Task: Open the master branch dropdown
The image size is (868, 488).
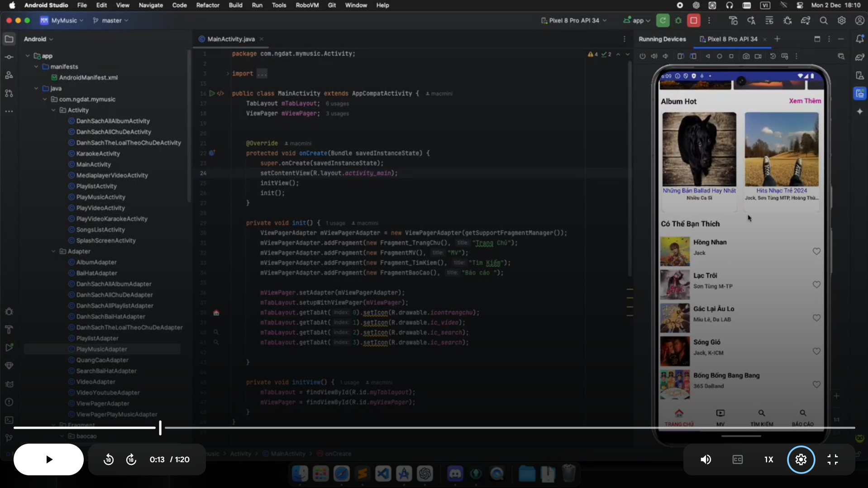Action: 110,20
